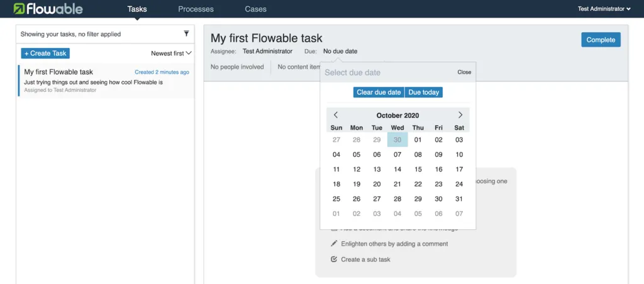Select October 13 in calendar
Screen dimensions: 644x284
pos(377,169)
